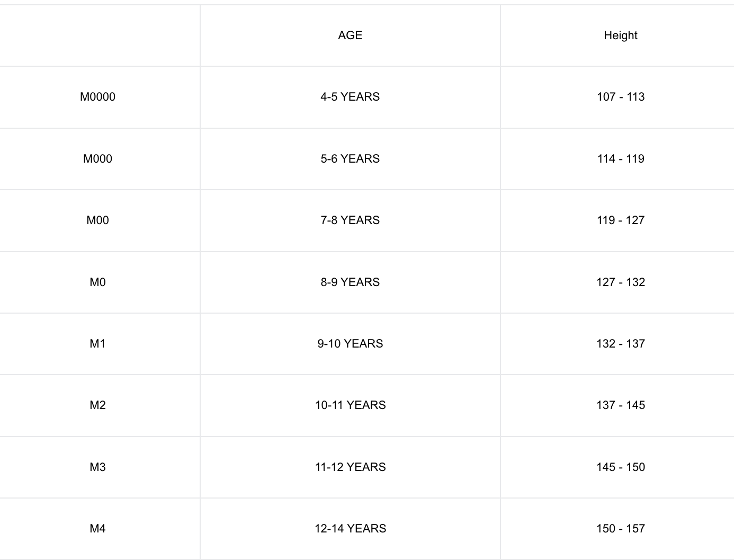This screenshot has width=734, height=560.
Task: Click the M1 size label
Action: tap(97, 344)
